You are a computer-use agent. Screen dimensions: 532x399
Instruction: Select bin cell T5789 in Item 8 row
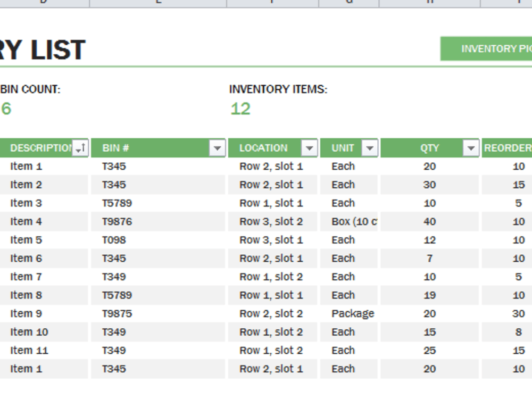pos(158,295)
